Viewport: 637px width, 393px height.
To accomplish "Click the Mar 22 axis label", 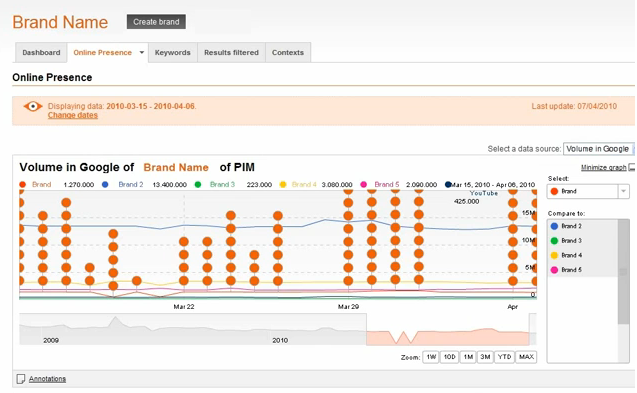I will point(184,307).
